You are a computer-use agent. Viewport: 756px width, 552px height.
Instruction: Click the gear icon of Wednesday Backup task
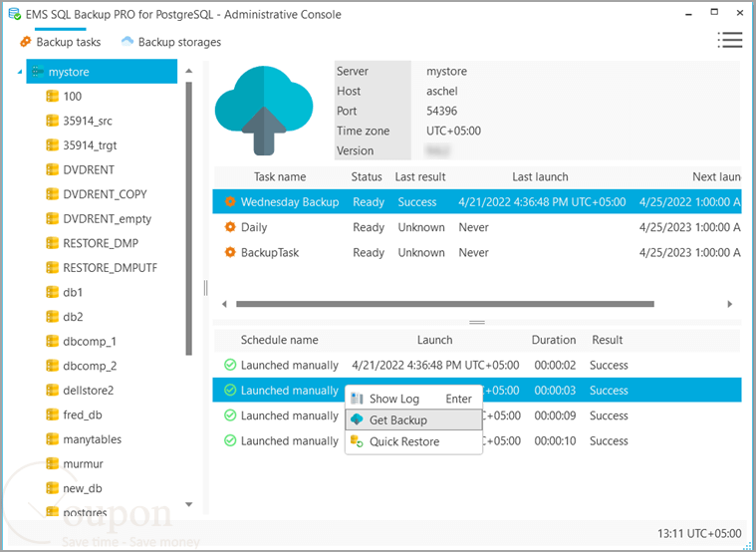pos(230,201)
